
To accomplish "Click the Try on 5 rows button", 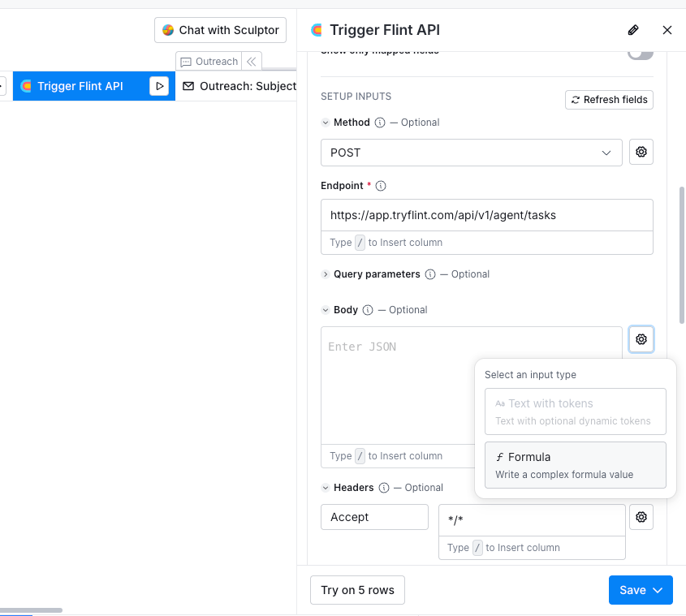I will click(357, 590).
